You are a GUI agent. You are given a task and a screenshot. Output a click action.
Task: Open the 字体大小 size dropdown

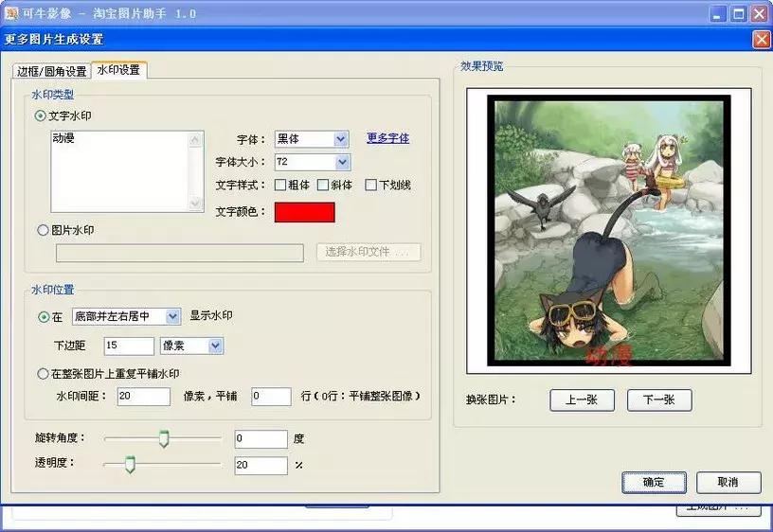click(343, 162)
